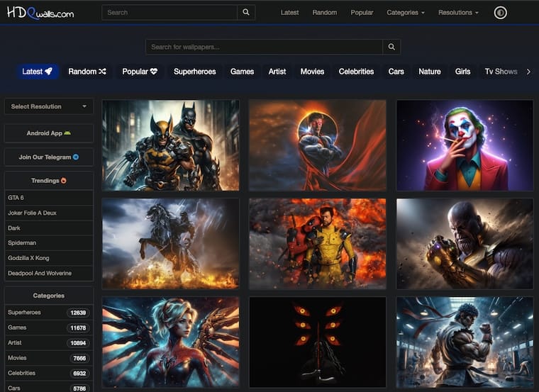The image size is (539, 392).
Task: Open the rearing horse rider wallpaper
Action: click(170, 244)
